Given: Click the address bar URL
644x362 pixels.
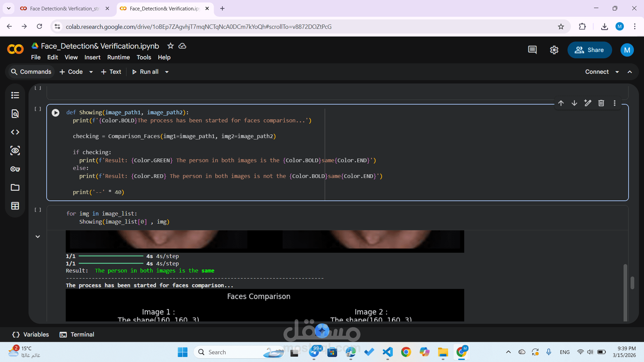Looking at the screenshot, I should [199, 26].
